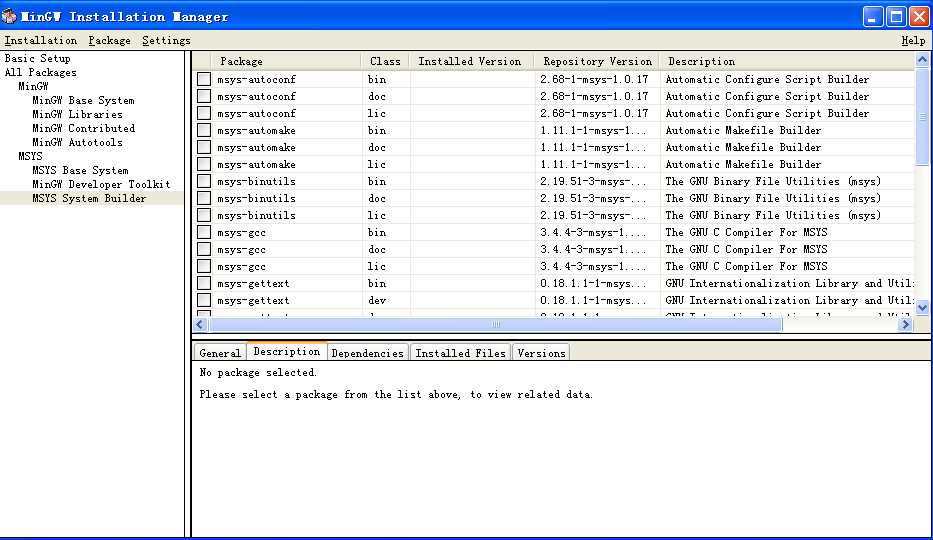933x540 pixels.
Task: Toggle the msys-gettext bin checkbox
Action: [x=204, y=283]
